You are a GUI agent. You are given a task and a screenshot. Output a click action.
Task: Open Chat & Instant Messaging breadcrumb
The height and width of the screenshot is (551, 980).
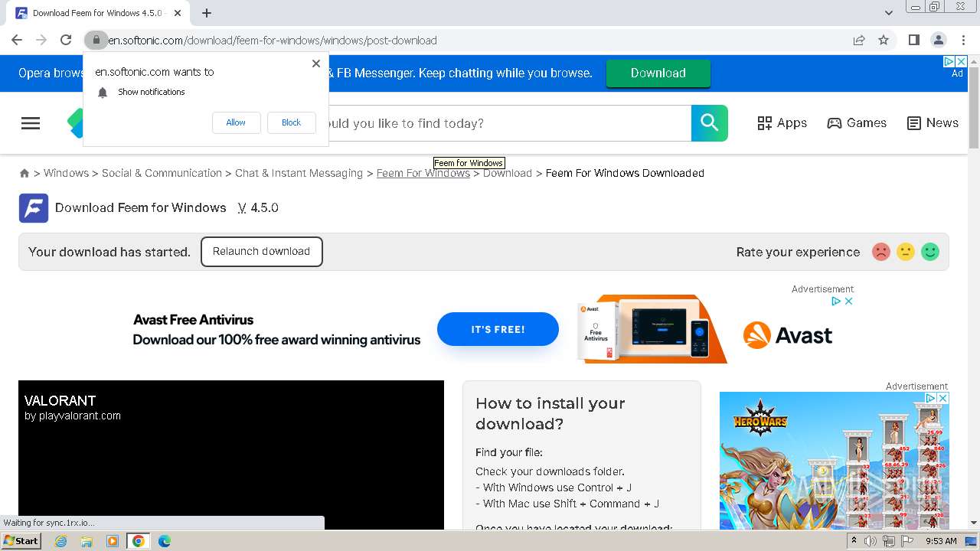tap(299, 173)
